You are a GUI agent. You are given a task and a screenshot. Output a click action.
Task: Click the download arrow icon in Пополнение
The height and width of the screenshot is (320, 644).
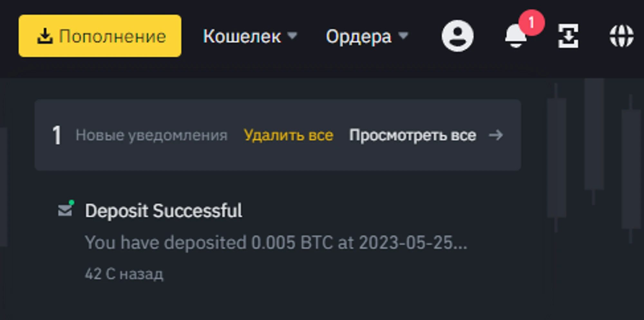click(44, 36)
